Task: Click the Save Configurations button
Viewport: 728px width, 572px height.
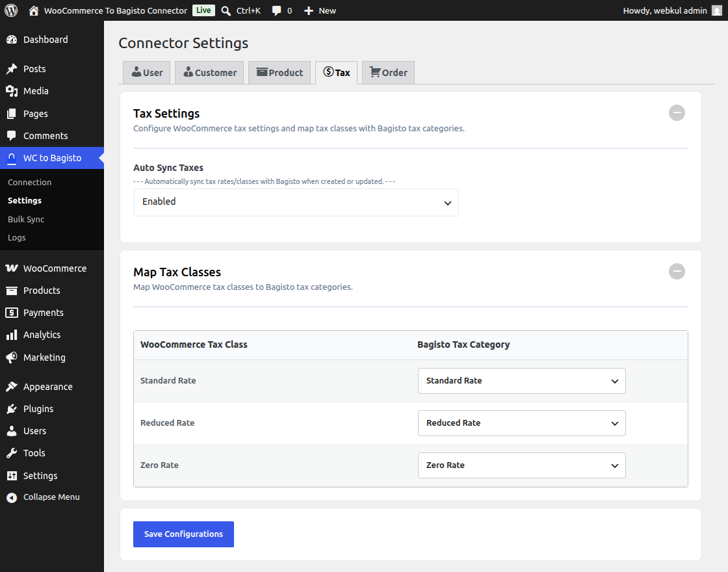Action: click(183, 534)
